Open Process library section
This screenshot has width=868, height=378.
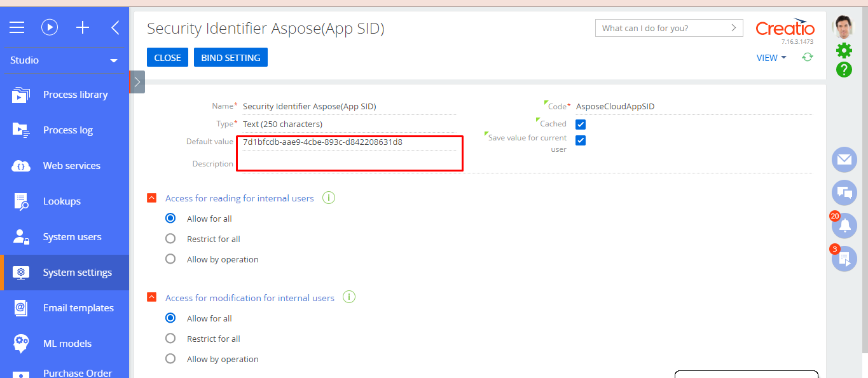tap(75, 95)
